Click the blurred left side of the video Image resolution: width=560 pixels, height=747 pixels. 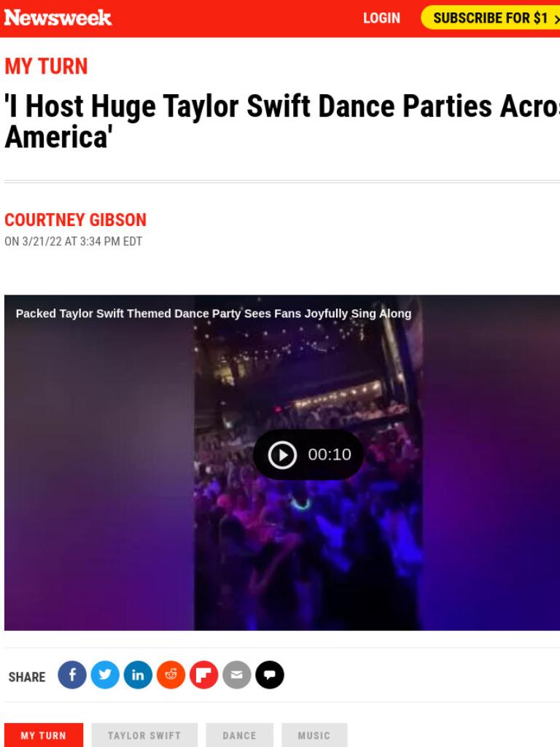click(99, 472)
